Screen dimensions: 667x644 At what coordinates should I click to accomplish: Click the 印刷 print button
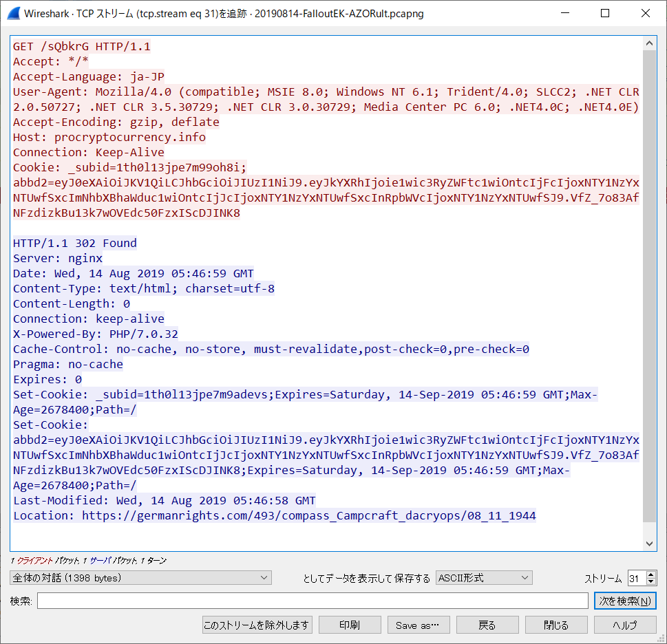(350, 625)
